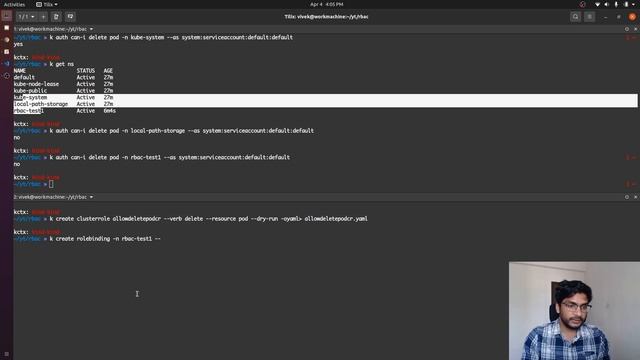Screen dimensions: 640x360
Task: Click the 'k get ns' command text
Action: 62,64
